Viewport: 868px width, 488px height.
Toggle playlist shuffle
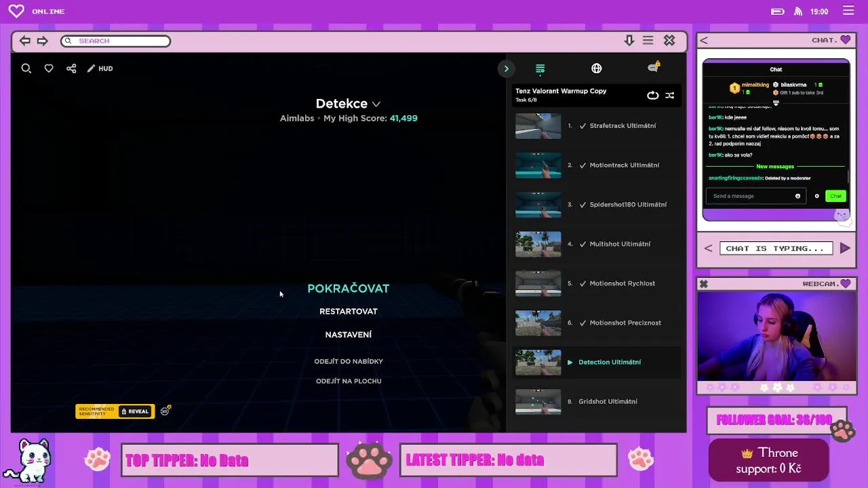click(x=669, y=96)
